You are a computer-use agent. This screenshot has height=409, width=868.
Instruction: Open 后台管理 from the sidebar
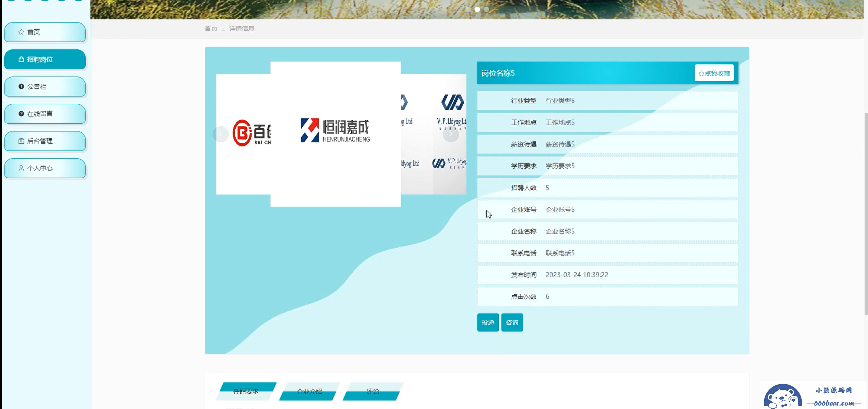[x=45, y=141]
